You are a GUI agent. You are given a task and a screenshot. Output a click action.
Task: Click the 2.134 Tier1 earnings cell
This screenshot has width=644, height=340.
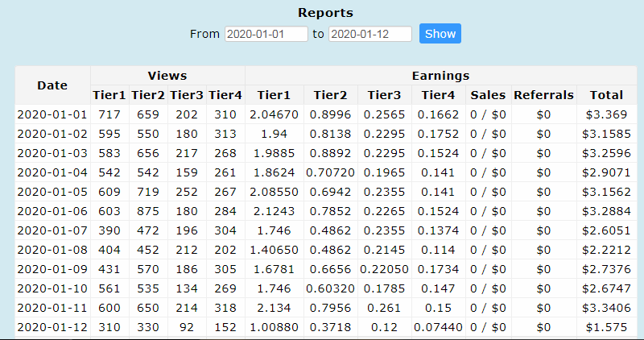[x=274, y=308]
